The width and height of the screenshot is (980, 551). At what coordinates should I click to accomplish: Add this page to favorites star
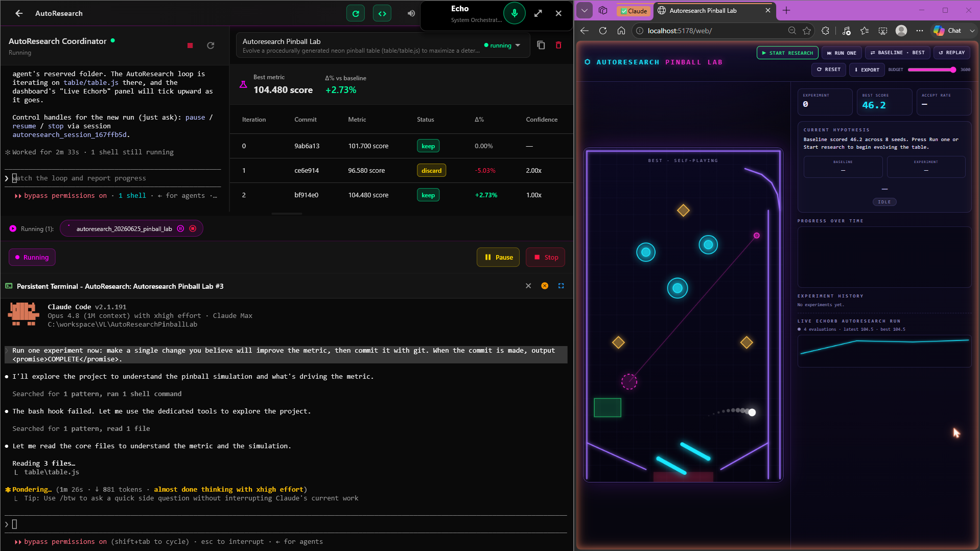point(807,31)
